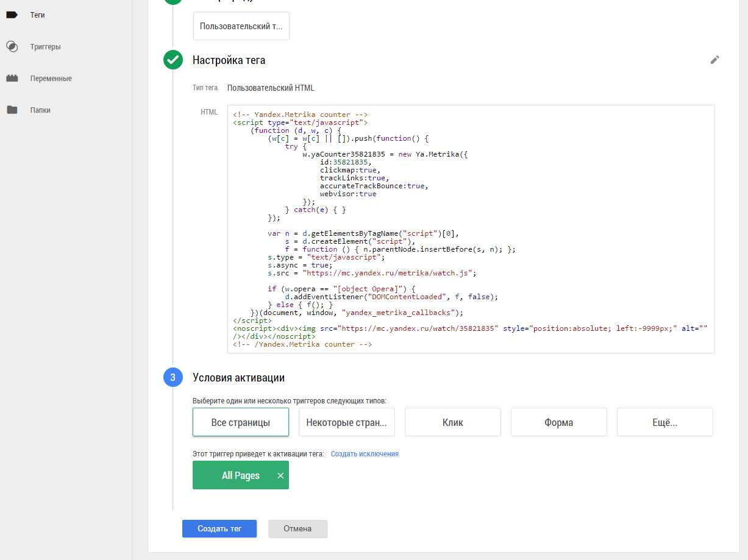The width and height of the screenshot is (748, 560).
Task: Click the Folders icon in sidebar
Action: pos(12,110)
